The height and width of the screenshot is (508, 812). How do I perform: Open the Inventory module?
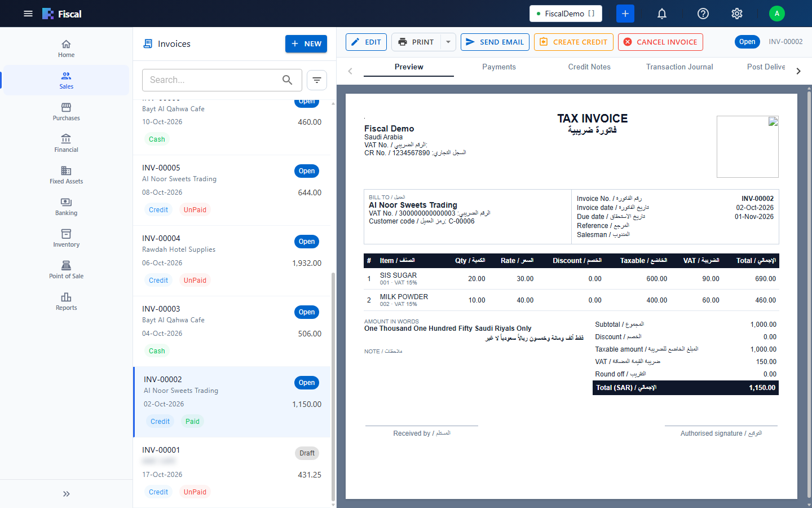click(67, 238)
